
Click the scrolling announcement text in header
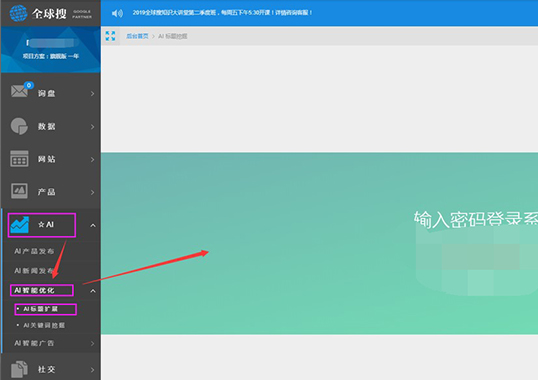click(222, 13)
